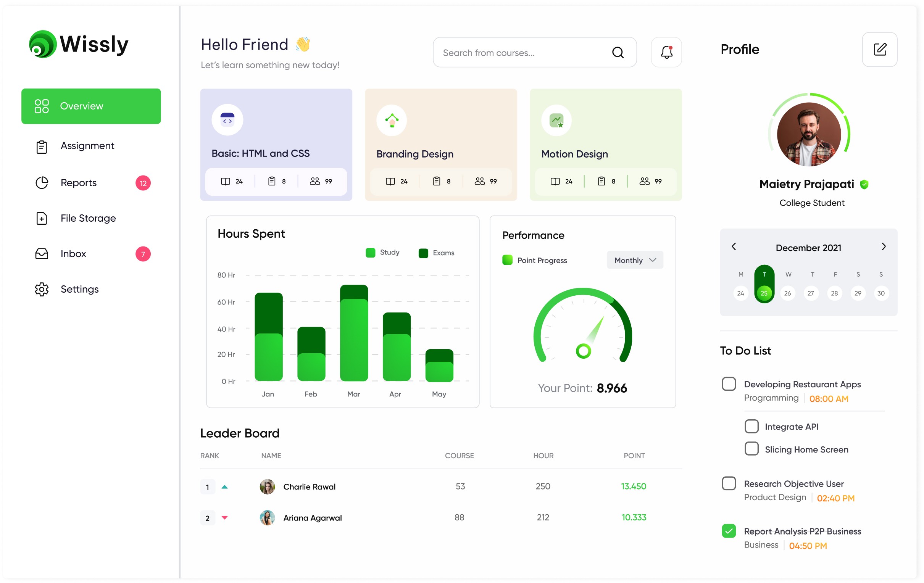
Task: Open the Assignment section icon
Action: point(42,146)
